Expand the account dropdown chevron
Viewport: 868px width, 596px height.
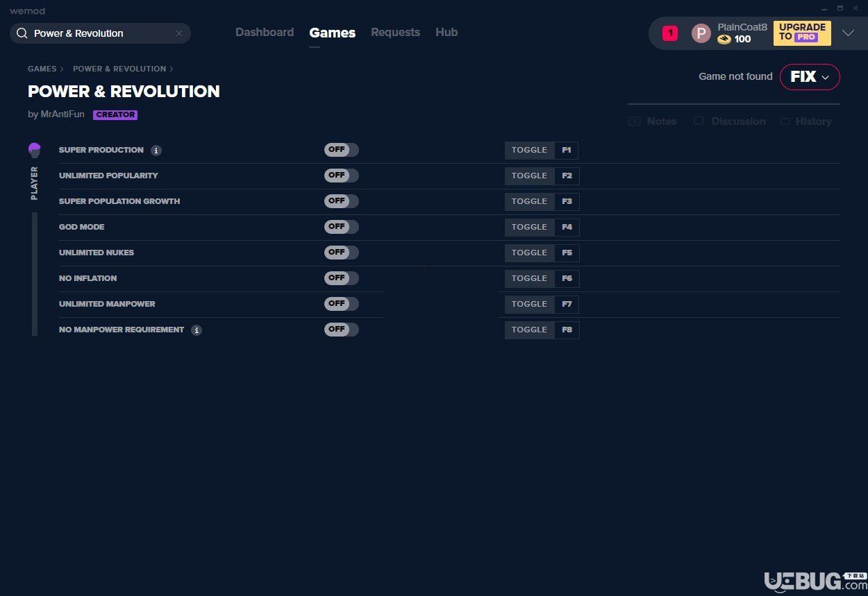848,33
